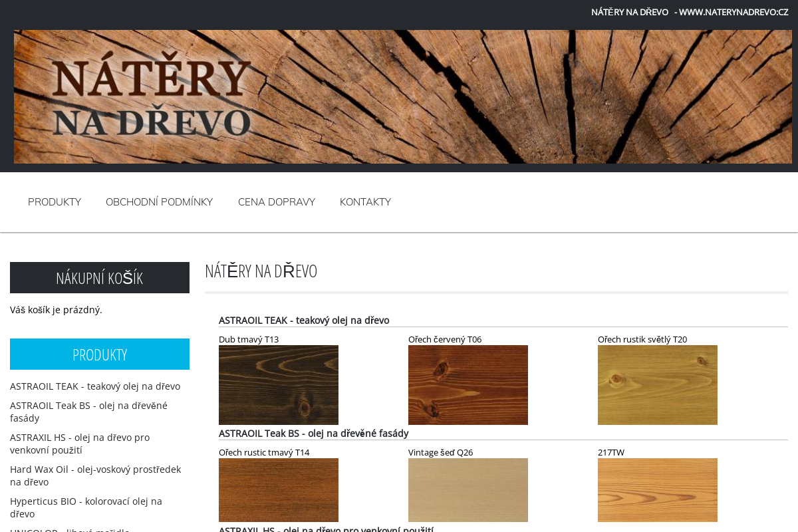Open Obchodní podmínky in navigation
The width and height of the screenshot is (798, 532).
tap(159, 201)
